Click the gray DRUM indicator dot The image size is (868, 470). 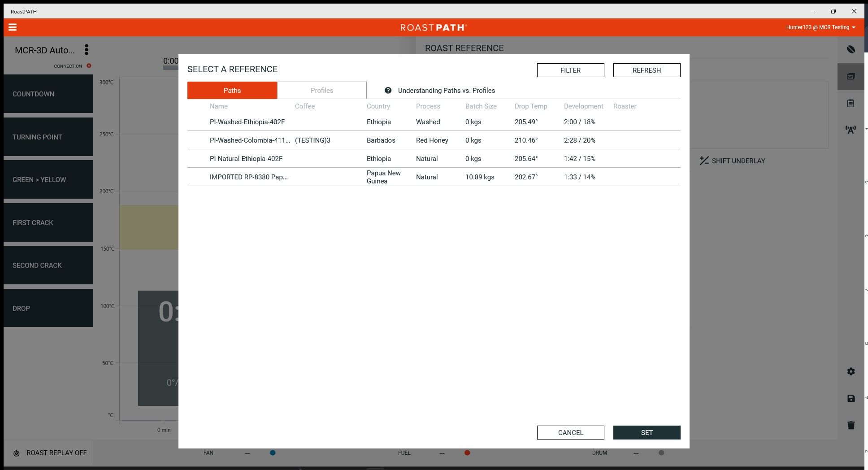tap(661, 453)
